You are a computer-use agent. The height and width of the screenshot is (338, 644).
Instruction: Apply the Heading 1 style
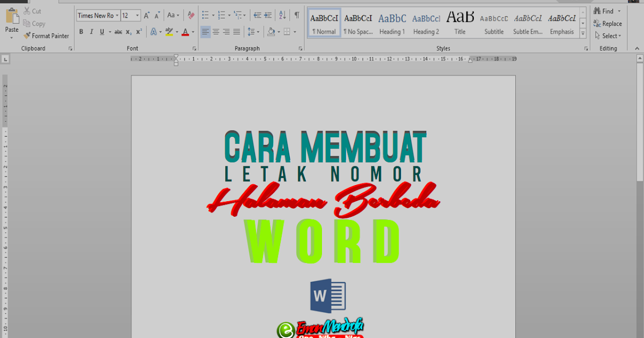(392, 23)
